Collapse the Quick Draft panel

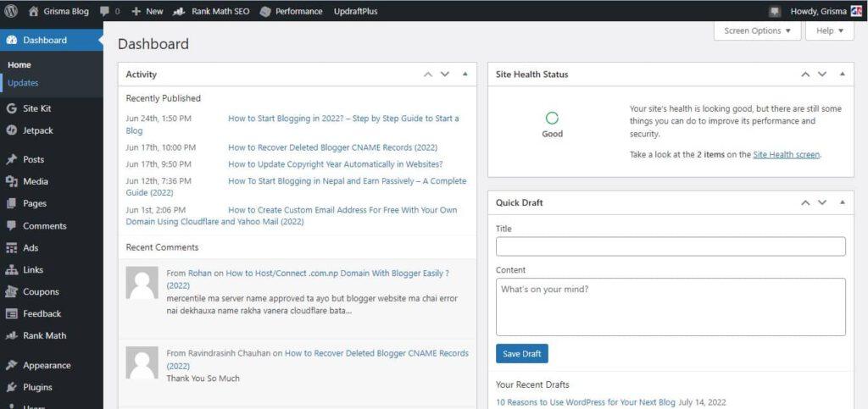tap(843, 202)
